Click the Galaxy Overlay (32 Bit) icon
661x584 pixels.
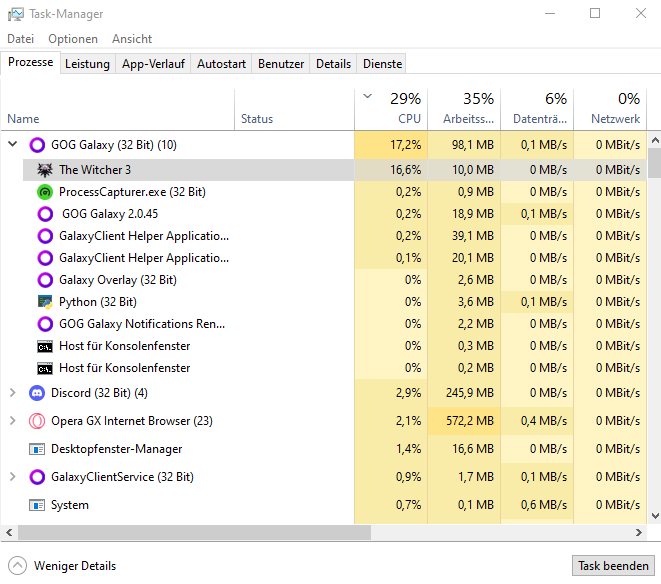pyautogui.click(x=45, y=280)
